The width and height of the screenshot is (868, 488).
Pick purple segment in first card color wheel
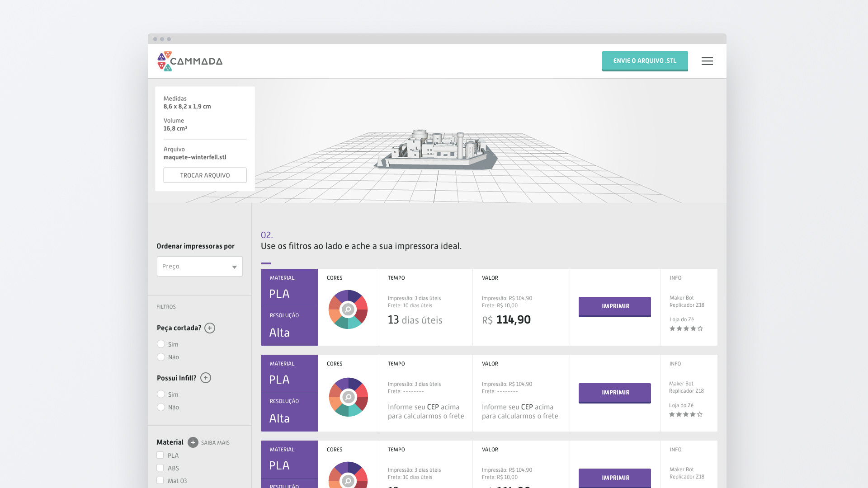click(x=342, y=296)
